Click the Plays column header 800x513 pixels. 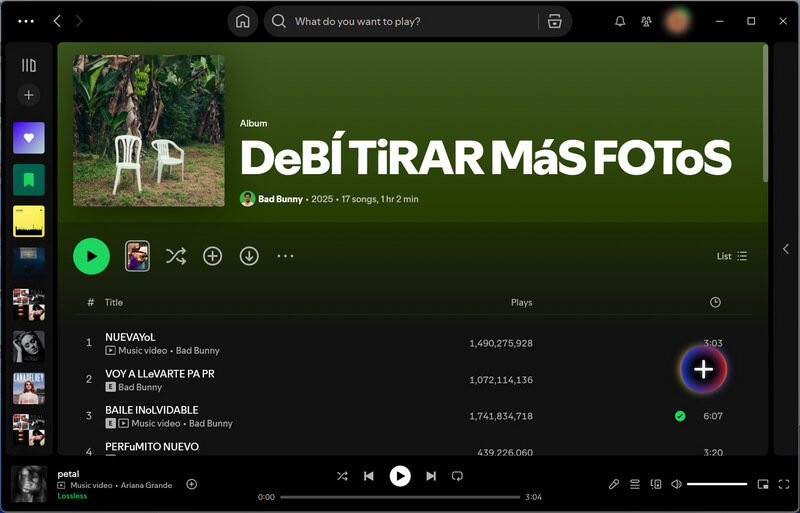pyautogui.click(x=521, y=302)
